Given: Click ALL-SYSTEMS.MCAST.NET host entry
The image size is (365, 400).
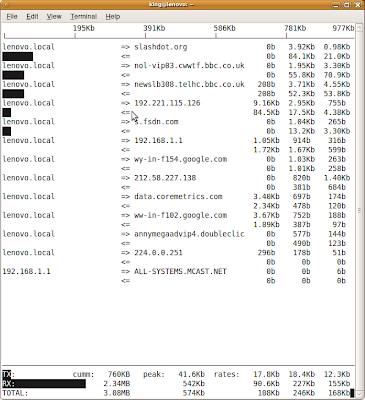Looking at the screenshot, I should pyautogui.click(x=180, y=271).
